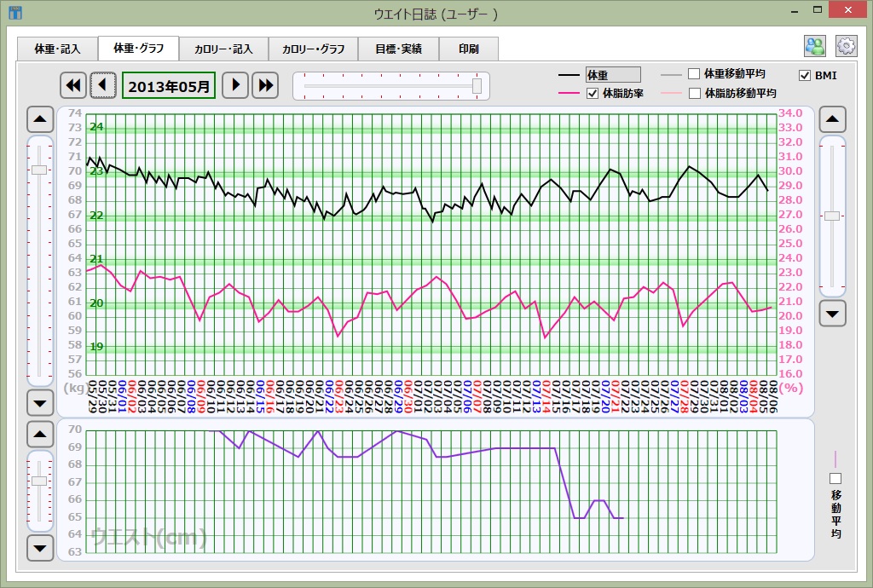Maximize the ウエイト日誌 window
The image size is (873, 588).
(x=818, y=10)
